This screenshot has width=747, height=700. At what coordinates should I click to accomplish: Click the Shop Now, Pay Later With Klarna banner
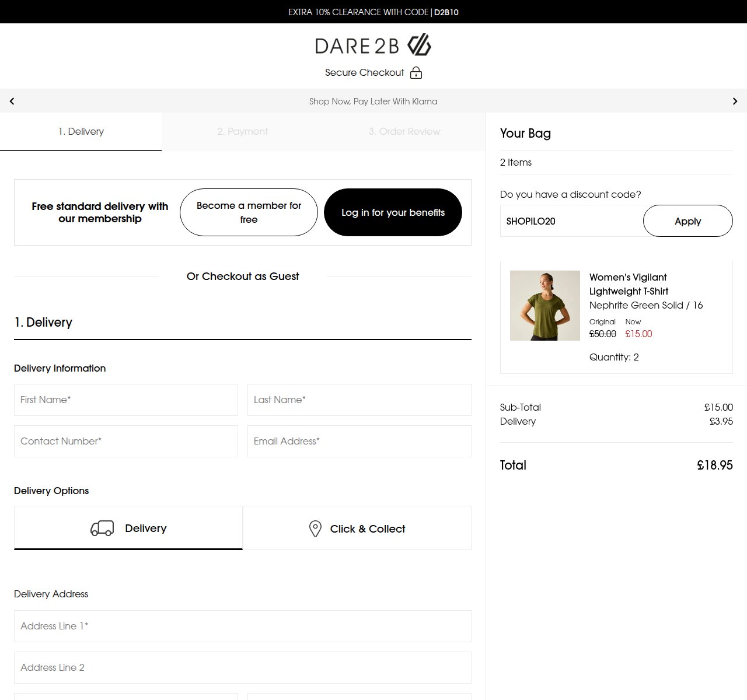(x=373, y=101)
